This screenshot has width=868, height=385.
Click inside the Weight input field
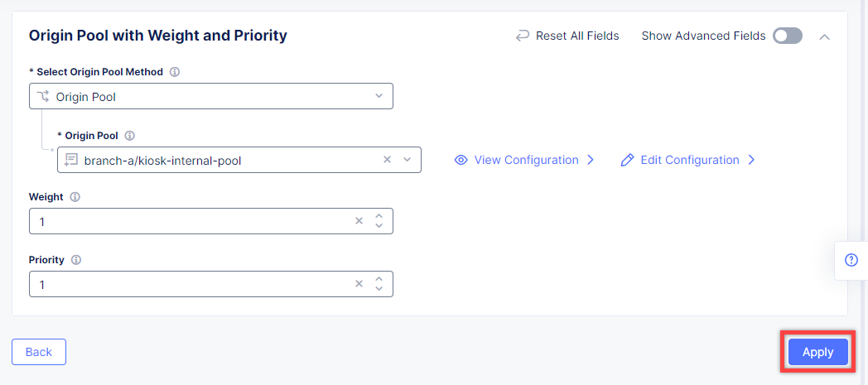click(x=190, y=221)
